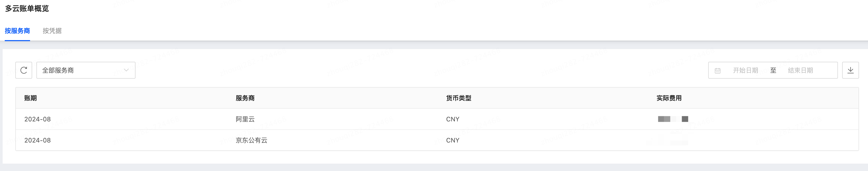Download the bill list via download icon
The image size is (868, 171).
coord(851,70)
